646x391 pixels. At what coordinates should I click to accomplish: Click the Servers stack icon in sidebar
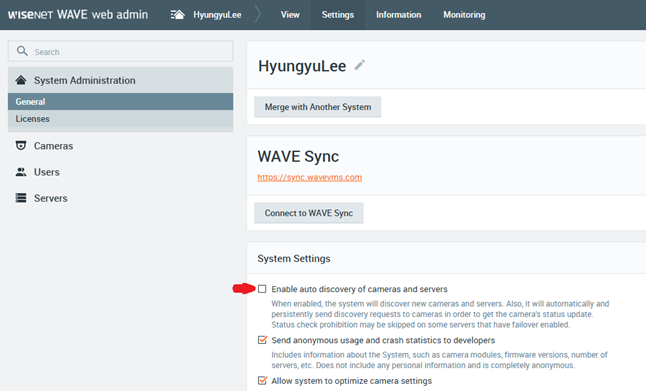pos(21,198)
